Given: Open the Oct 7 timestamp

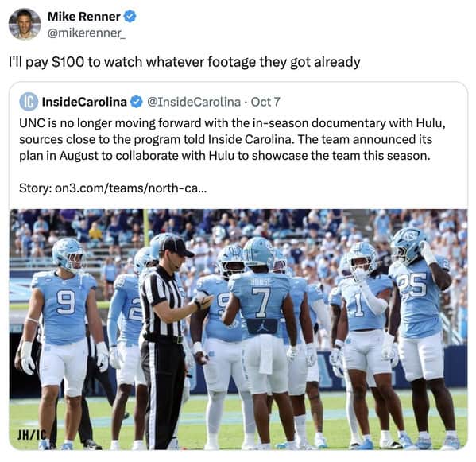Looking at the screenshot, I should pyautogui.click(x=265, y=102).
